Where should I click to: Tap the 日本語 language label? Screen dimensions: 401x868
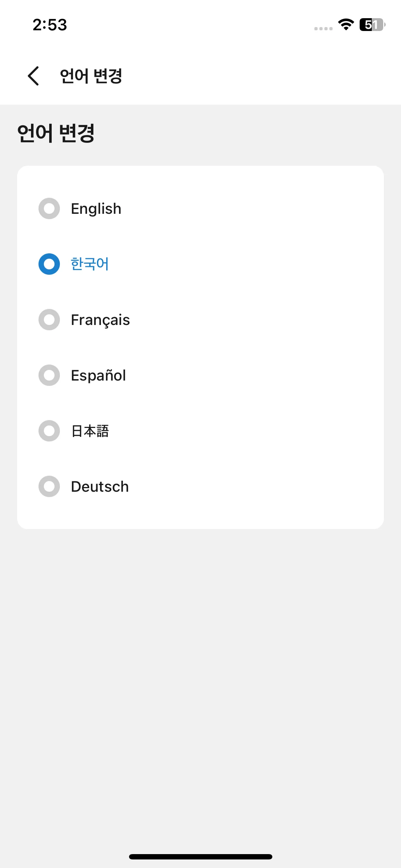[x=90, y=431]
